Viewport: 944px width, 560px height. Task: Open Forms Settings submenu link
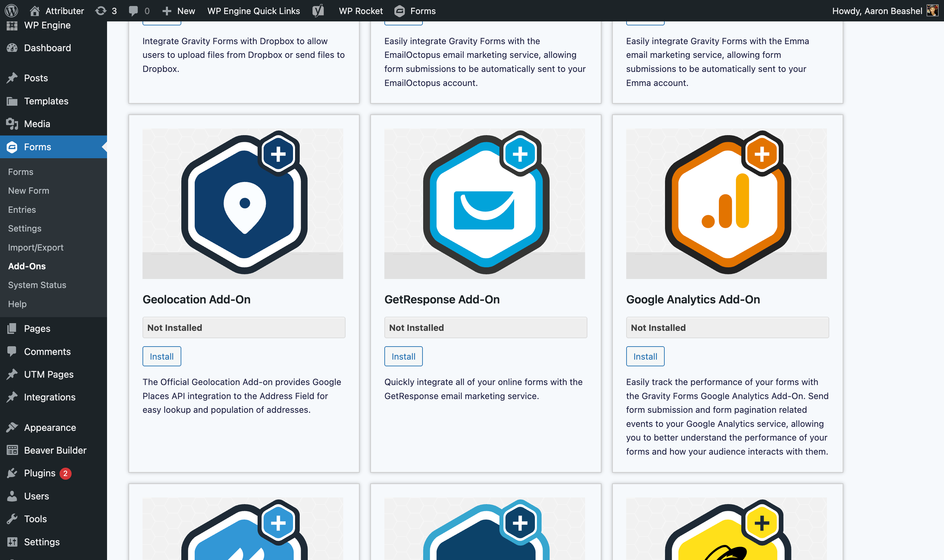[x=24, y=228]
